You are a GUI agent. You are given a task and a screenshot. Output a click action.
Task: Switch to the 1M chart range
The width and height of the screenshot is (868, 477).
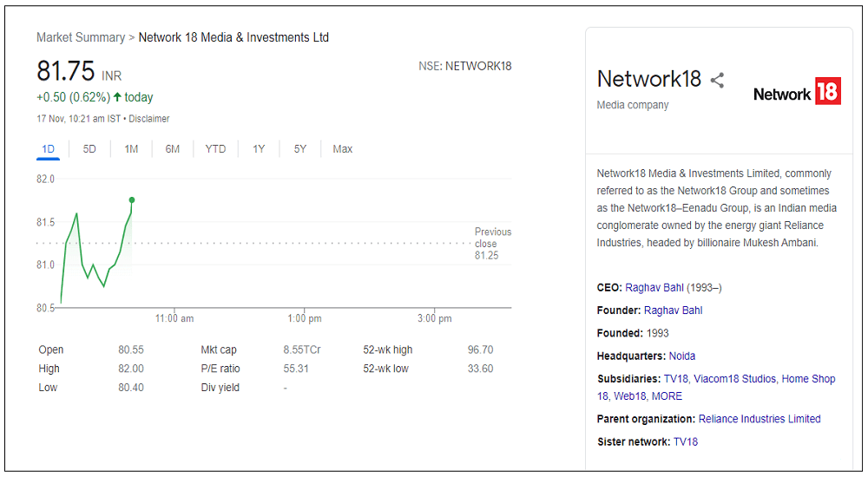click(x=131, y=149)
